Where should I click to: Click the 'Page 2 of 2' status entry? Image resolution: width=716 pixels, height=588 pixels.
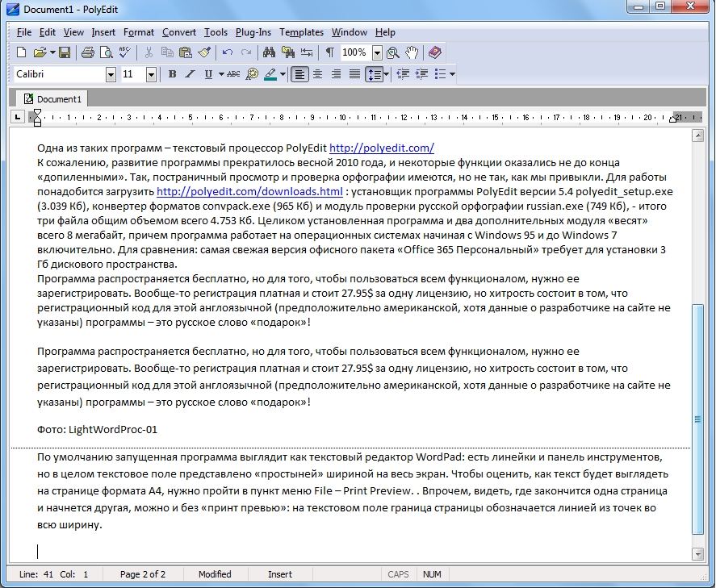143,574
